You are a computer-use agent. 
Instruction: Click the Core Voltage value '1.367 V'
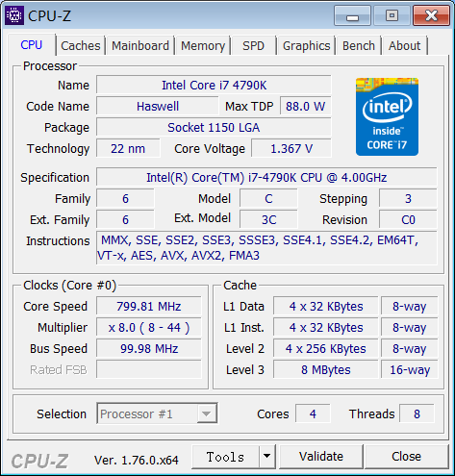291,149
